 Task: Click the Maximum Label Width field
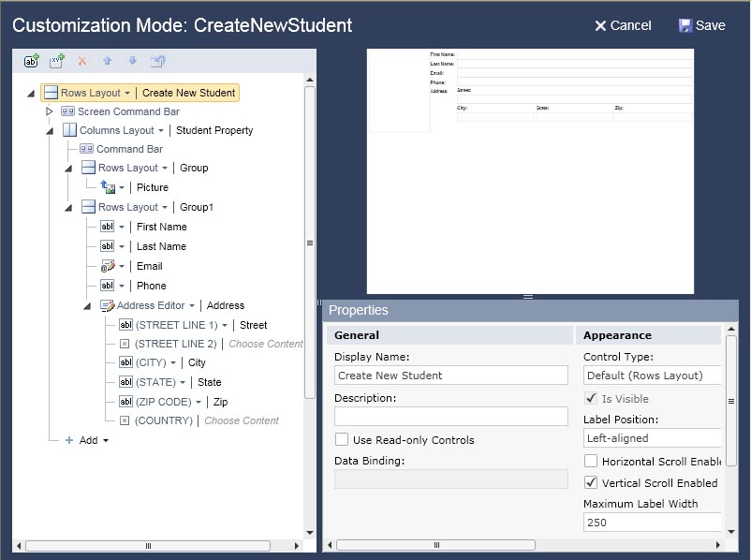tap(653, 523)
